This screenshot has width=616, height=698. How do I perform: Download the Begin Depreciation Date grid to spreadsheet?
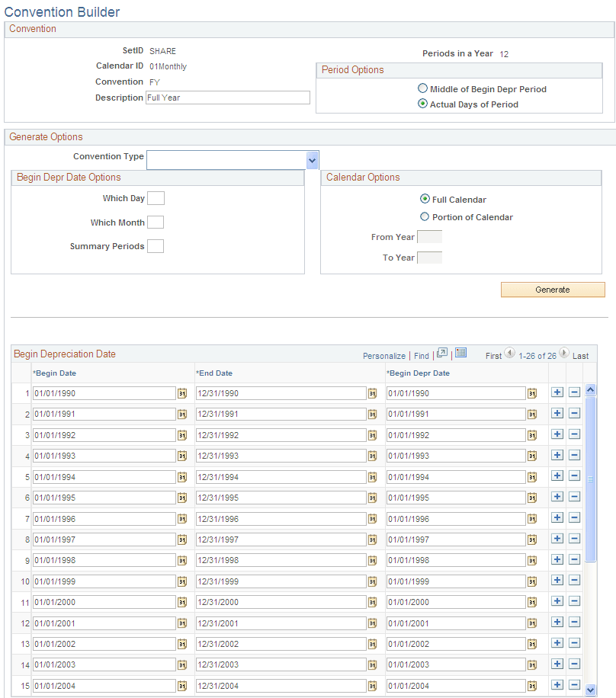pyautogui.click(x=460, y=354)
